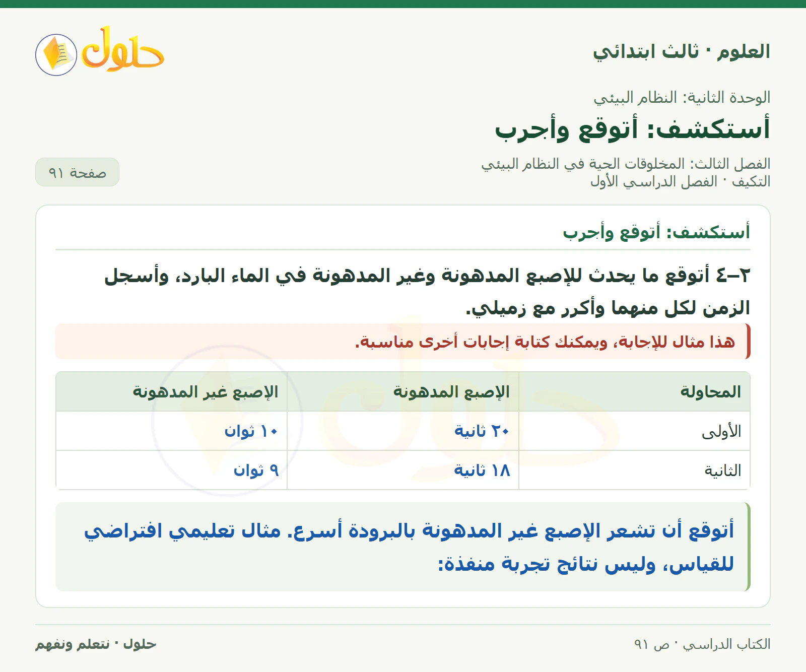Click the footer text الكتاب الدراسي · ص ٩١

pyautogui.click(x=702, y=644)
